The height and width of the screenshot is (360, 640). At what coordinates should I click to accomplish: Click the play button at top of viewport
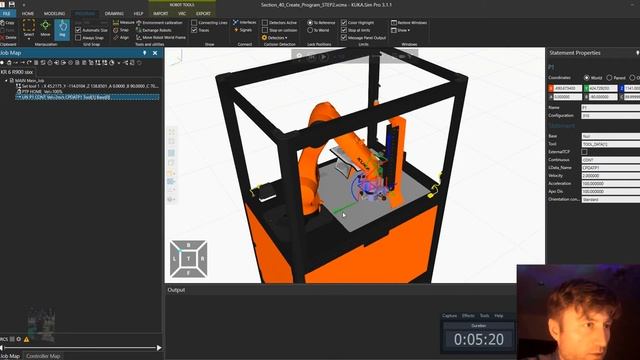click(324, 57)
